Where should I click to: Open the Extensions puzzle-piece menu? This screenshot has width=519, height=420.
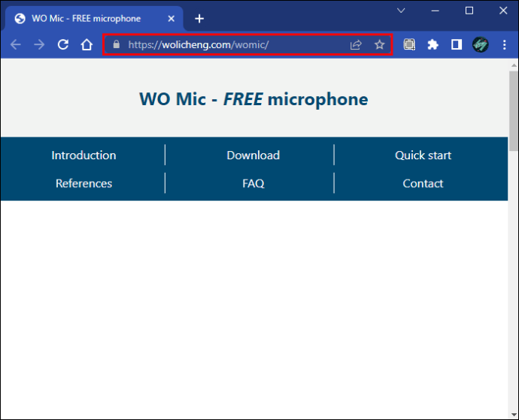pos(433,44)
